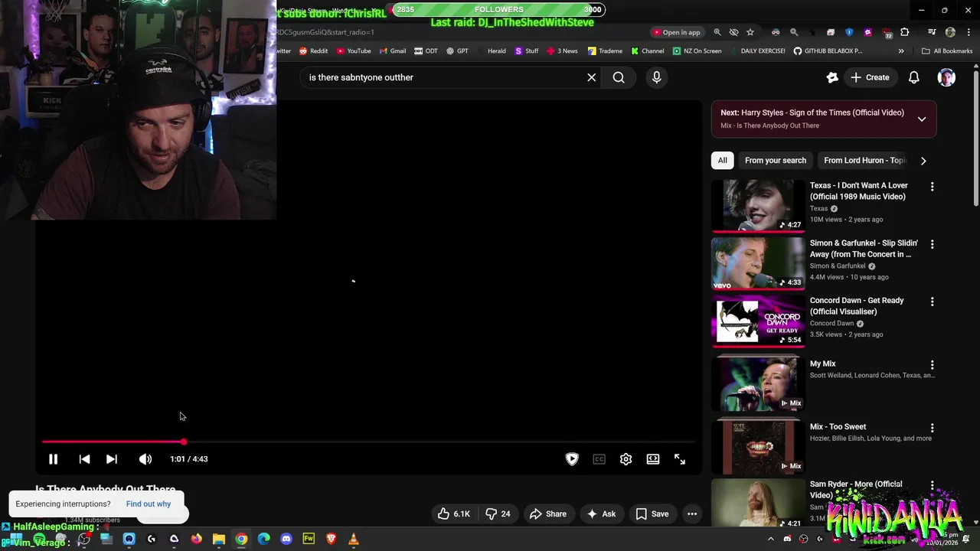Open the 'My Mix' playlist thumbnail
Image resolution: width=980 pixels, height=551 pixels.
[758, 383]
